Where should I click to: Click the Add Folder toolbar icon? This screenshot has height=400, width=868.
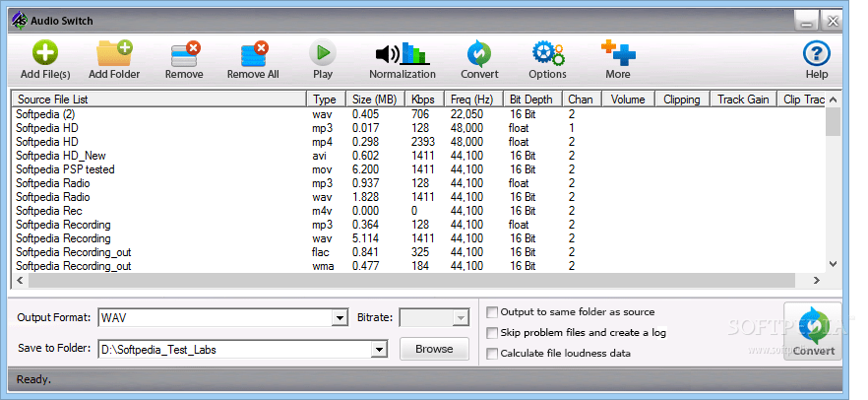point(114,59)
